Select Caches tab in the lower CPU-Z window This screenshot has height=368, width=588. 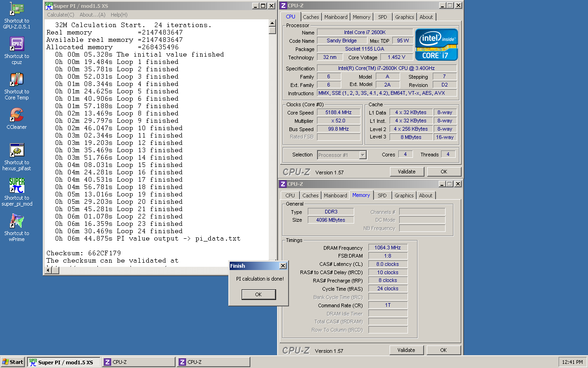coord(311,195)
